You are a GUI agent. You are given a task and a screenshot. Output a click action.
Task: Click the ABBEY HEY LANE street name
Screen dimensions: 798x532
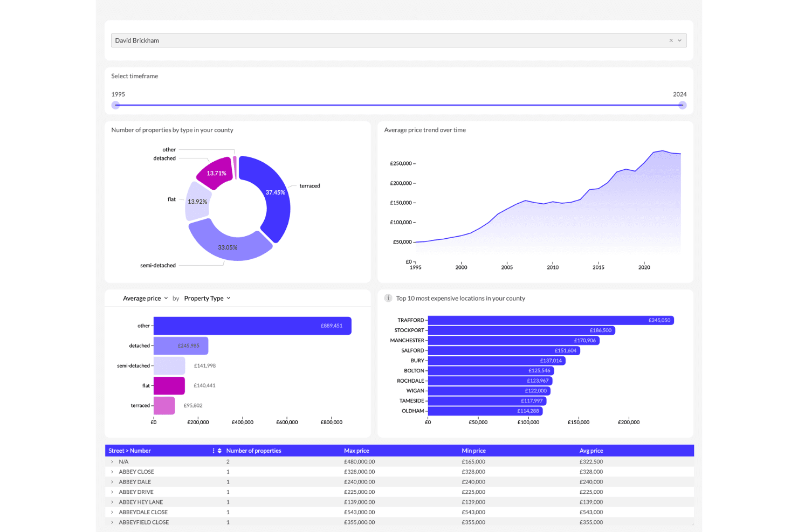(141, 502)
